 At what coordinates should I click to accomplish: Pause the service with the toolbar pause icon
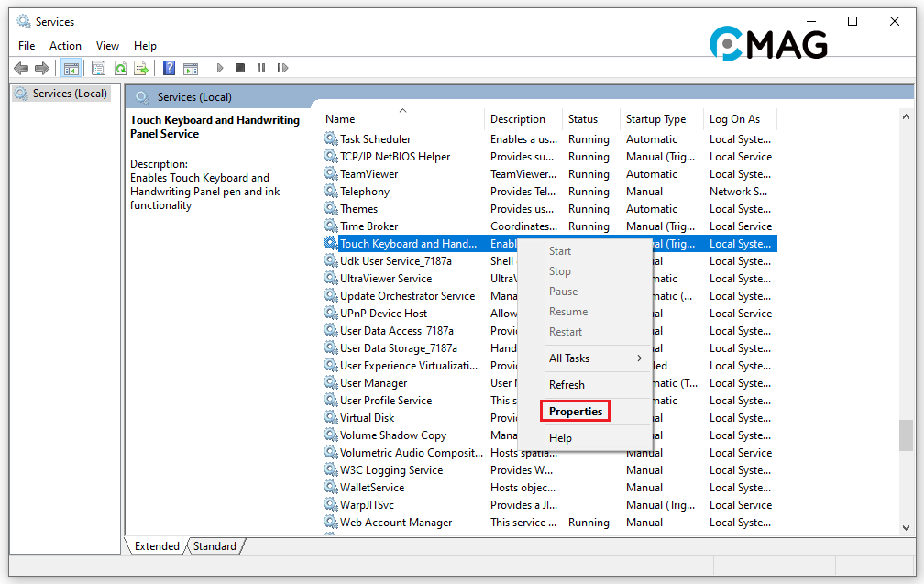(260, 67)
